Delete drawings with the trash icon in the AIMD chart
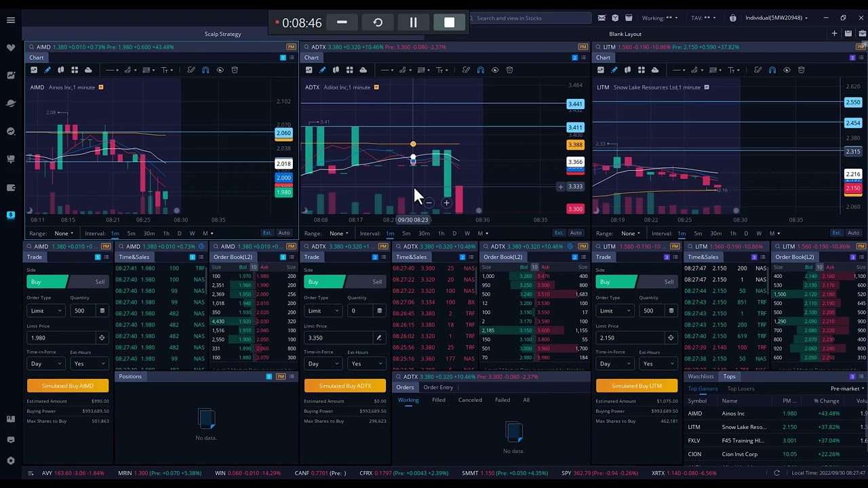 tap(235, 70)
